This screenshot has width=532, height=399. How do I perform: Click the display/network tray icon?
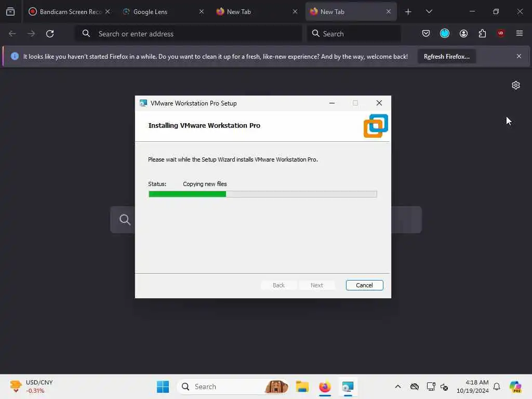tap(431, 387)
